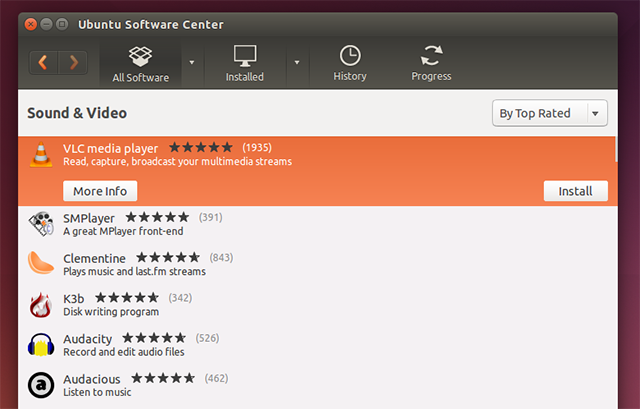Click Clementine's star rating
Image resolution: width=640 pixels, height=409 pixels.
(x=168, y=258)
